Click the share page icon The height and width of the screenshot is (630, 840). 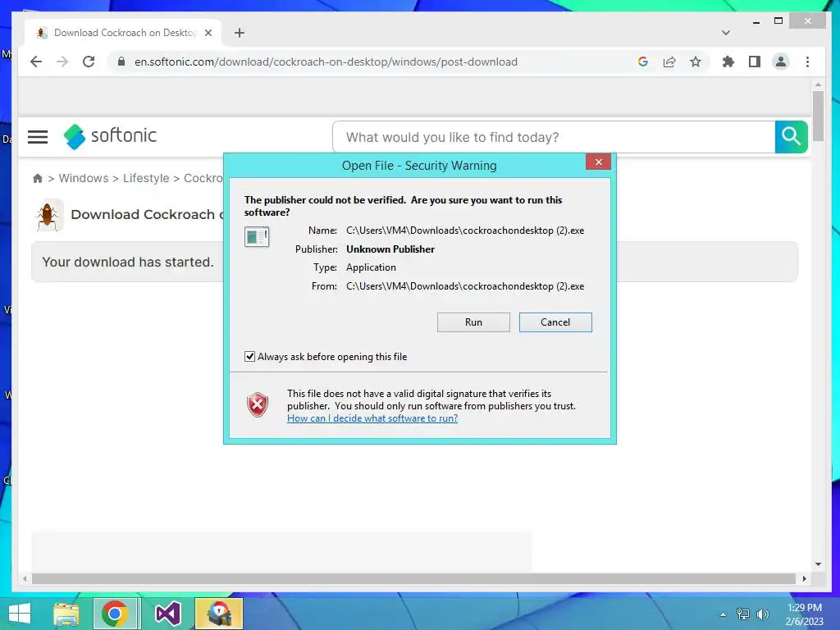669,62
